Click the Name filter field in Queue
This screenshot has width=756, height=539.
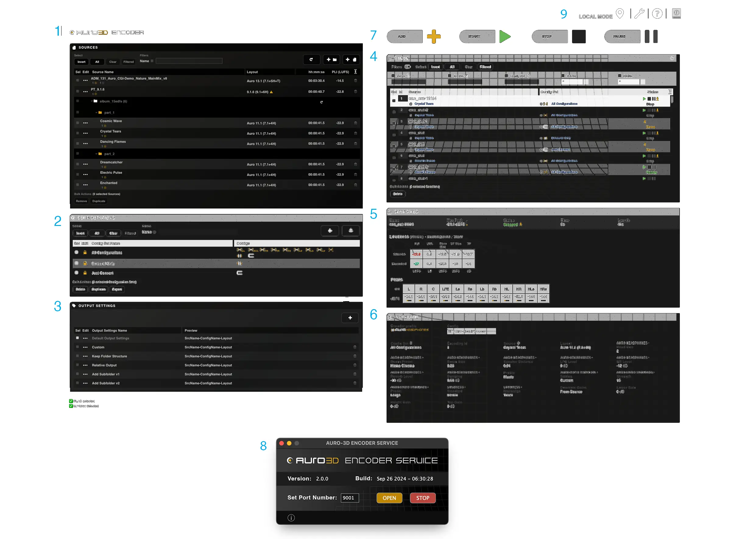[x=408, y=81]
